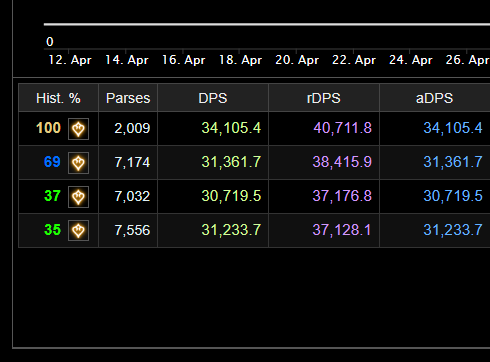Click the rDPS value 38,415.9
Image resolution: width=490 pixels, height=362 pixels.
(342, 162)
